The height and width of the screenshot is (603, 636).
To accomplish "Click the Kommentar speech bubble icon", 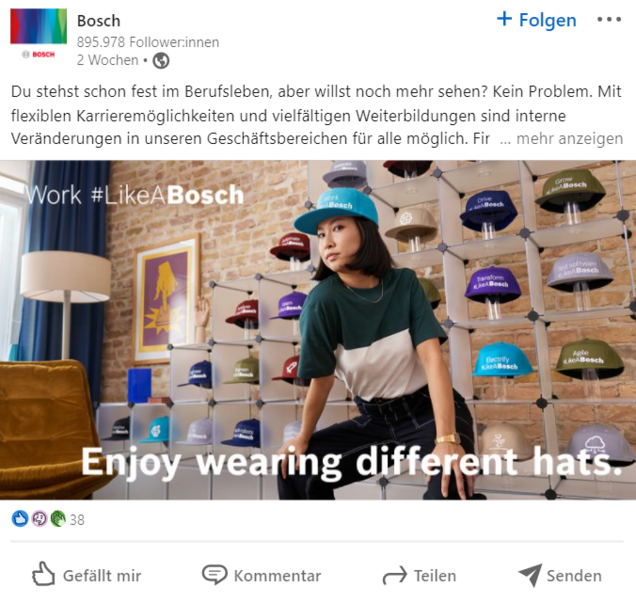I will point(215,575).
